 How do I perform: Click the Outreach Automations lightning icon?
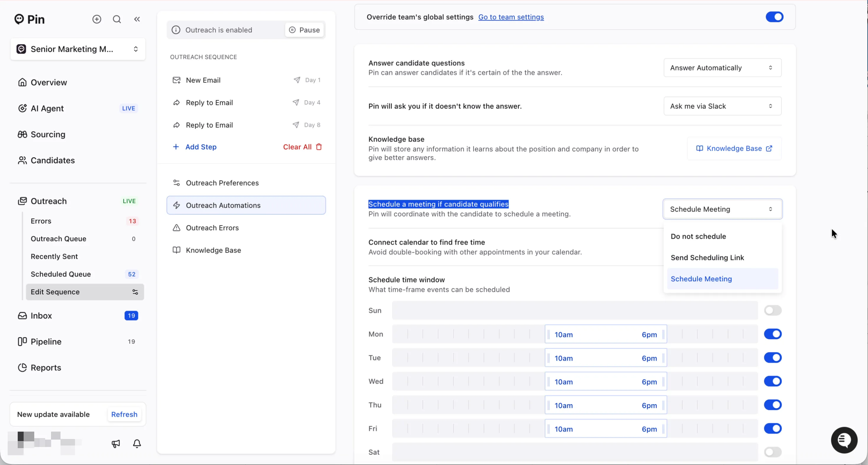pos(176,205)
